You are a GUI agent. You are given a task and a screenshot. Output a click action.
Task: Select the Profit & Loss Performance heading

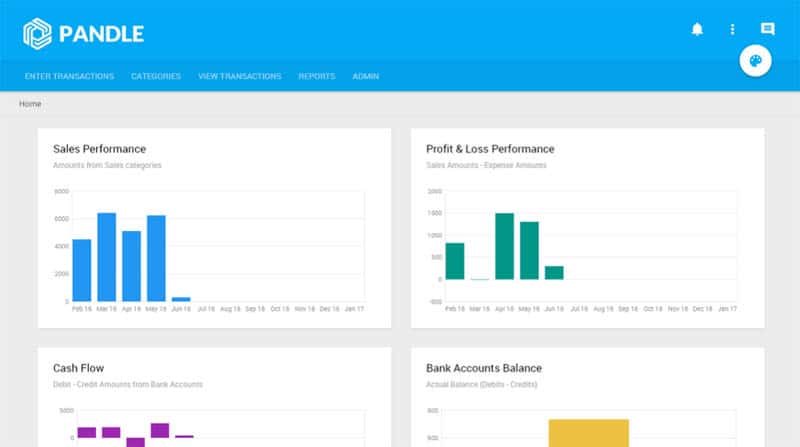pyautogui.click(x=489, y=149)
